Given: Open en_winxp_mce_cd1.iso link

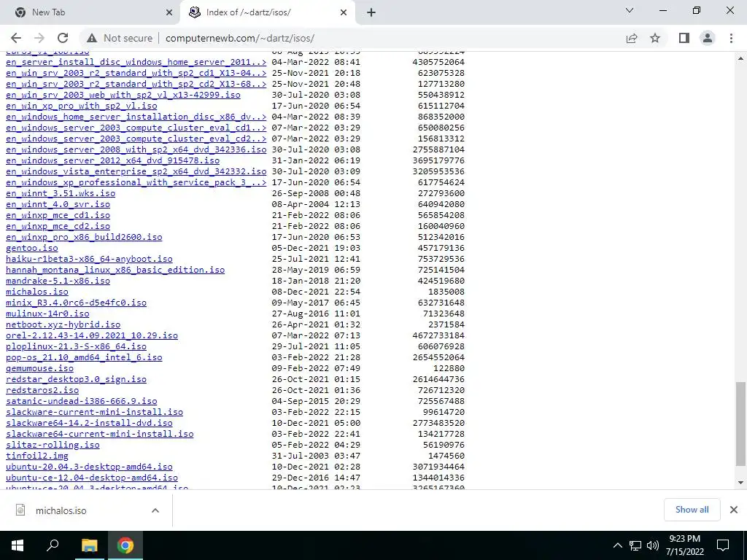Looking at the screenshot, I should tap(58, 215).
